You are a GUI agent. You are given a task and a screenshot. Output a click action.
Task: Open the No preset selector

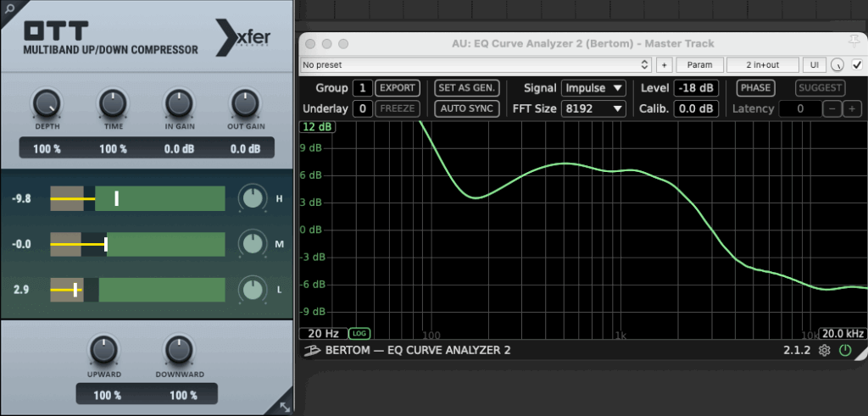pos(475,65)
